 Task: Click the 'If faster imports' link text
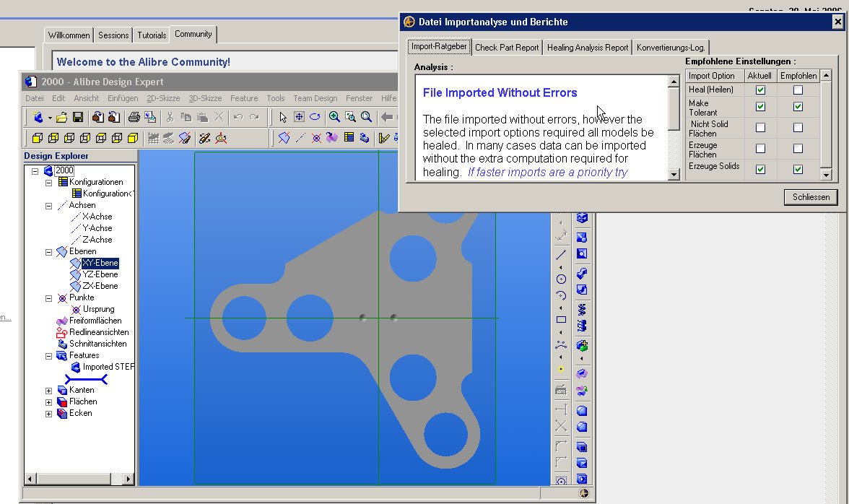point(547,172)
